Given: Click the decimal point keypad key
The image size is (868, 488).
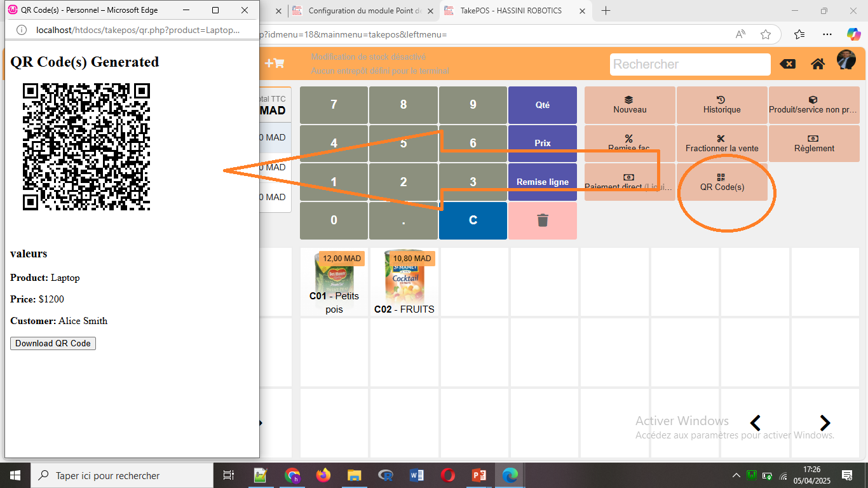Looking at the screenshot, I should click(x=403, y=220).
